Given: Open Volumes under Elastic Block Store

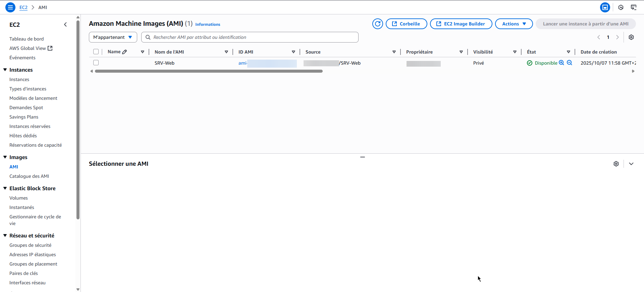Looking at the screenshot, I should (18, 198).
